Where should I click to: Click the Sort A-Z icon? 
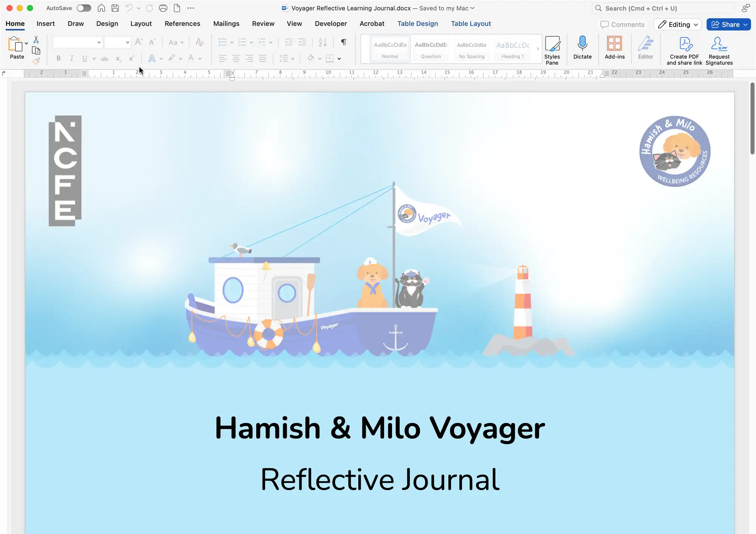(x=322, y=42)
